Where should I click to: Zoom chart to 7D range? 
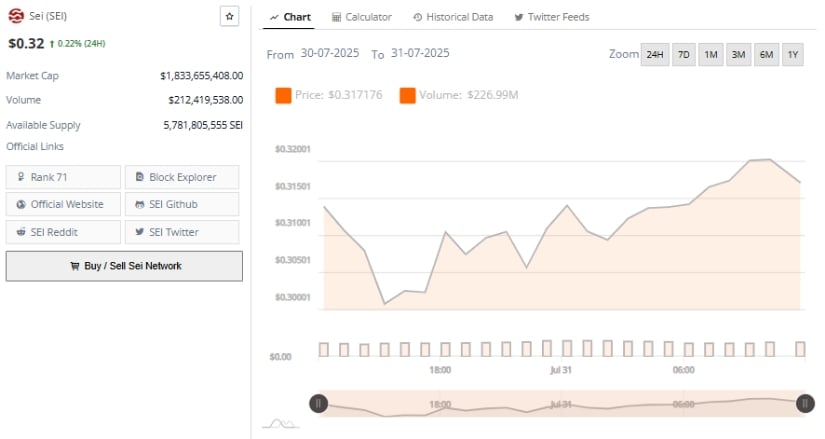(683, 54)
